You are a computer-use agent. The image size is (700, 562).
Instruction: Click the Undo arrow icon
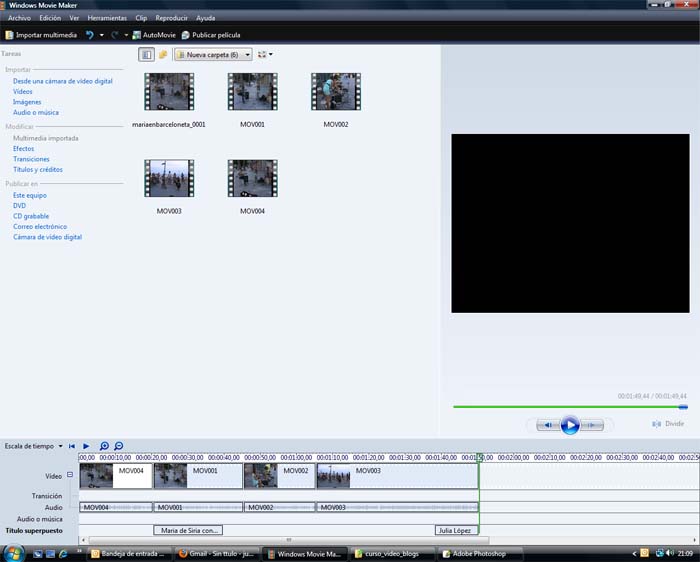pyautogui.click(x=90, y=35)
